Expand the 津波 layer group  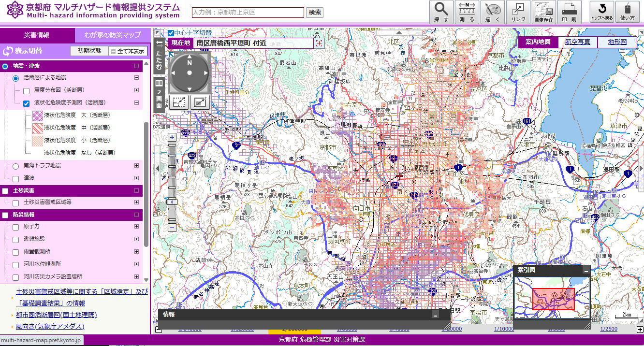coord(136,178)
